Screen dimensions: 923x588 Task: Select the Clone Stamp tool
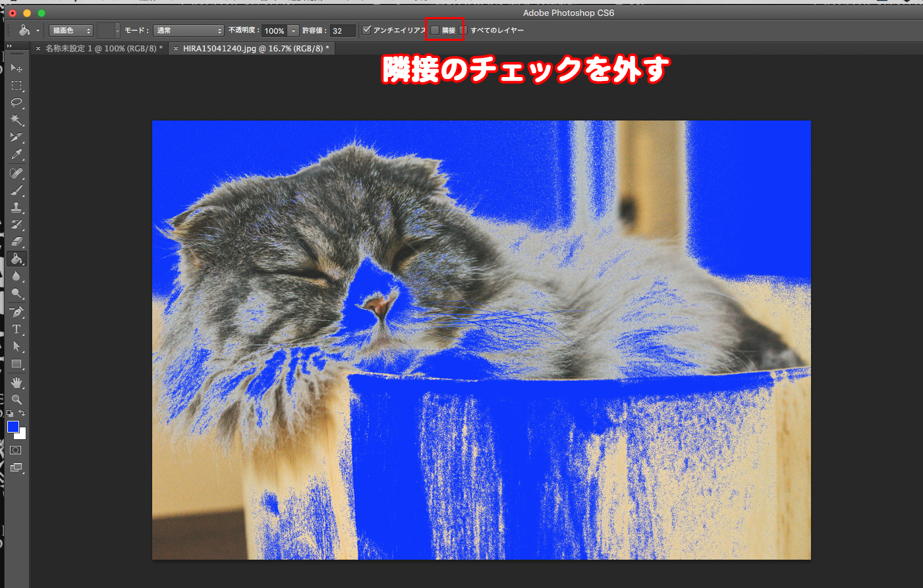pos(16,207)
